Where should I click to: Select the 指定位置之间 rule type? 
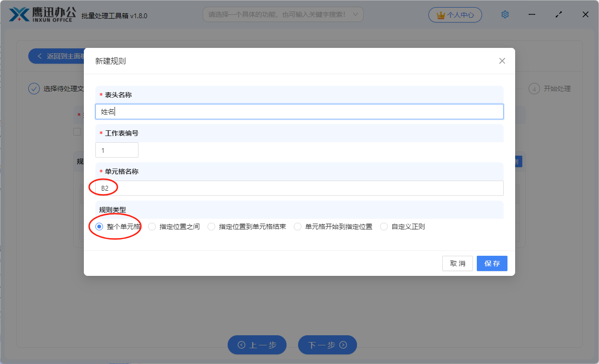152,227
